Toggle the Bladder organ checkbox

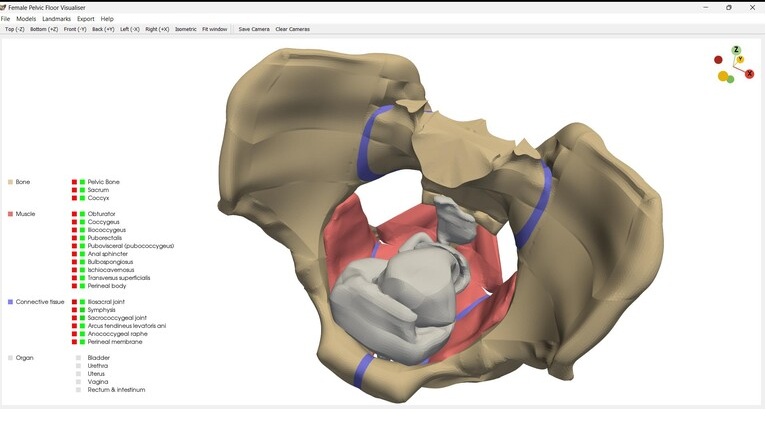pos(79,358)
